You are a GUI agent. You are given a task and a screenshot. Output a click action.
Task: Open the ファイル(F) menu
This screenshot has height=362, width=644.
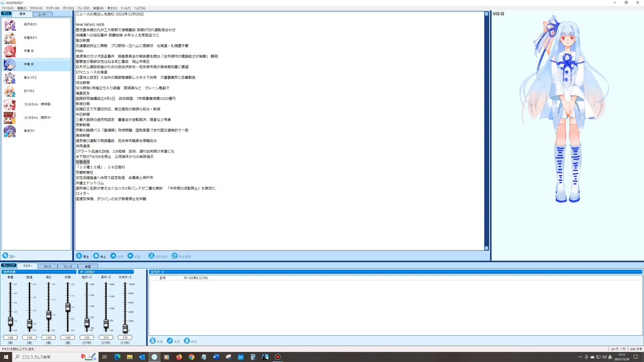pos(7,8)
